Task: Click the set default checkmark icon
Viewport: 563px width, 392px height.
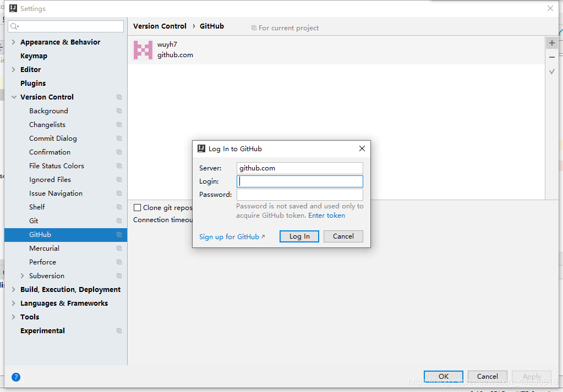Action: click(552, 71)
